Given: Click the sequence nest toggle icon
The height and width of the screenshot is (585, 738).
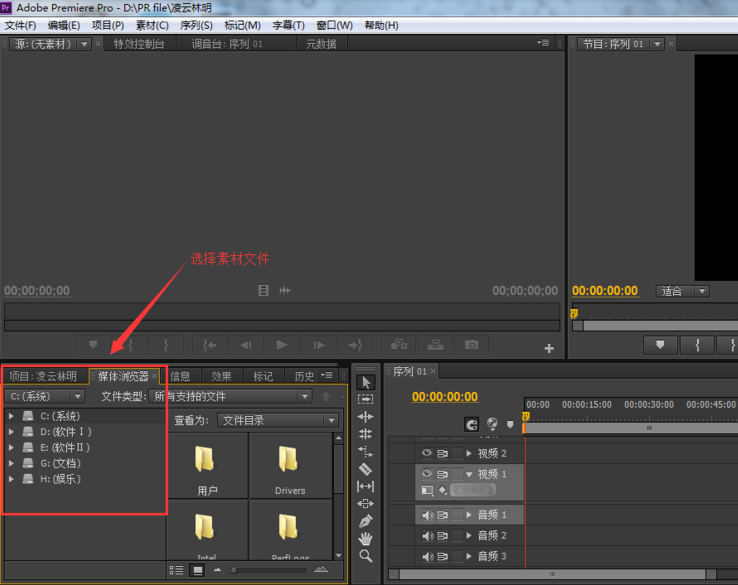Looking at the screenshot, I should tap(492, 424).
